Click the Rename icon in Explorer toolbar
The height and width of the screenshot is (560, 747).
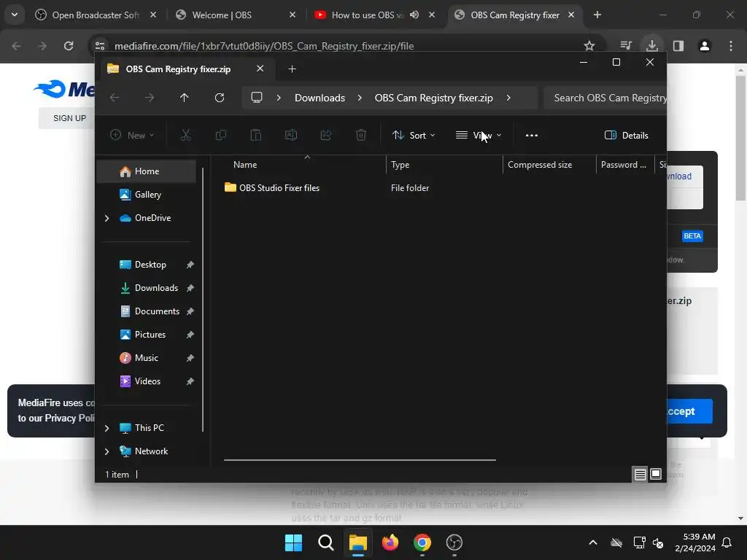tap(290, 135)
